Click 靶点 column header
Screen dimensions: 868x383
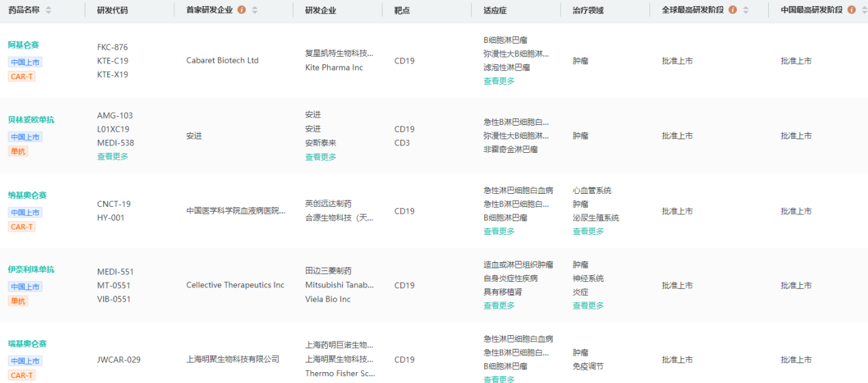[402, 10]
